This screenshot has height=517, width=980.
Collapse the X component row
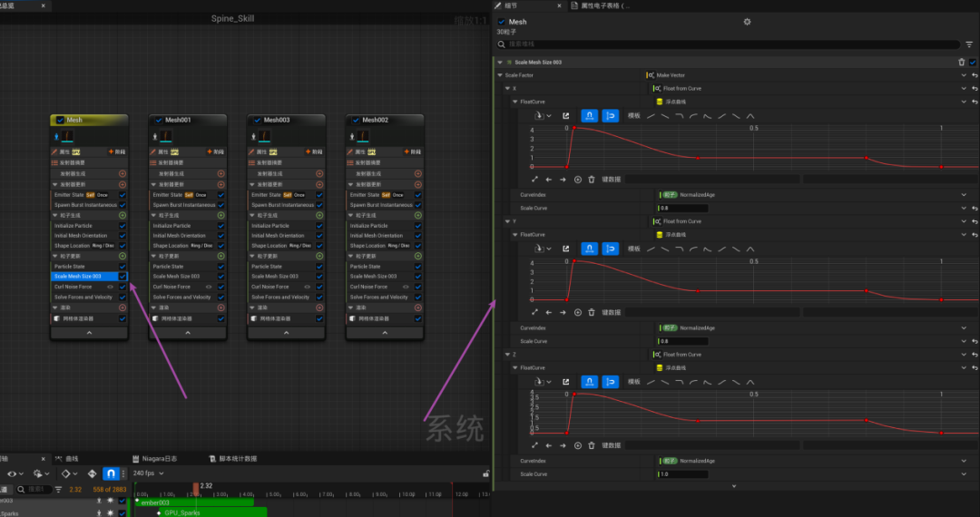click(507, 89)
